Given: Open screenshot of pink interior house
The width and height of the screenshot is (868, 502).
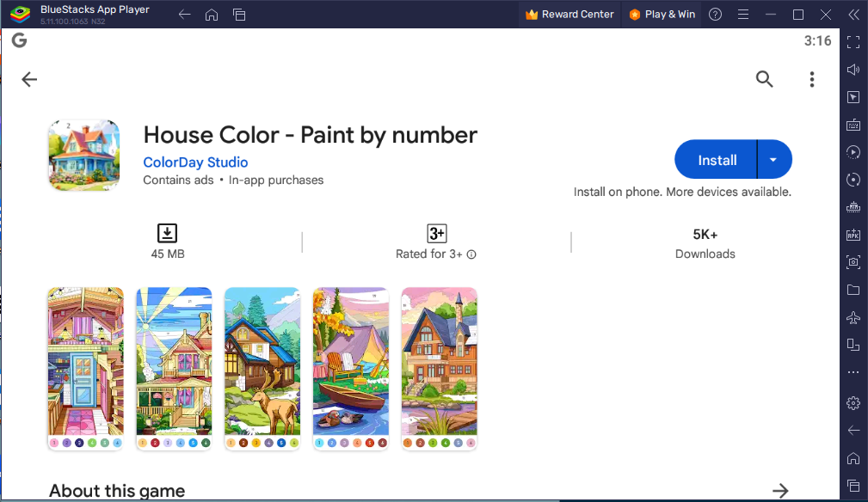Looking at the screenshot, I should [85, 368].
